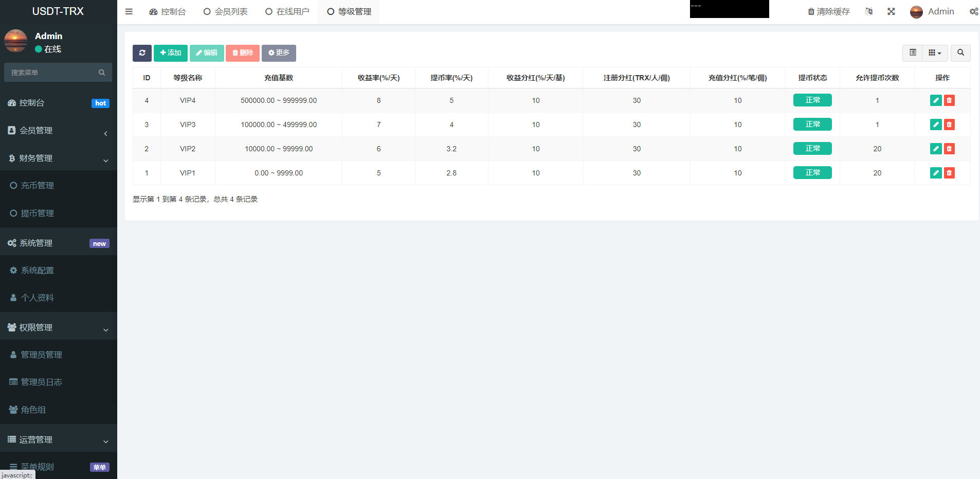Open the sidebar menu search magnifier
This screenshot has height=479, width=980.
(102, 72)
